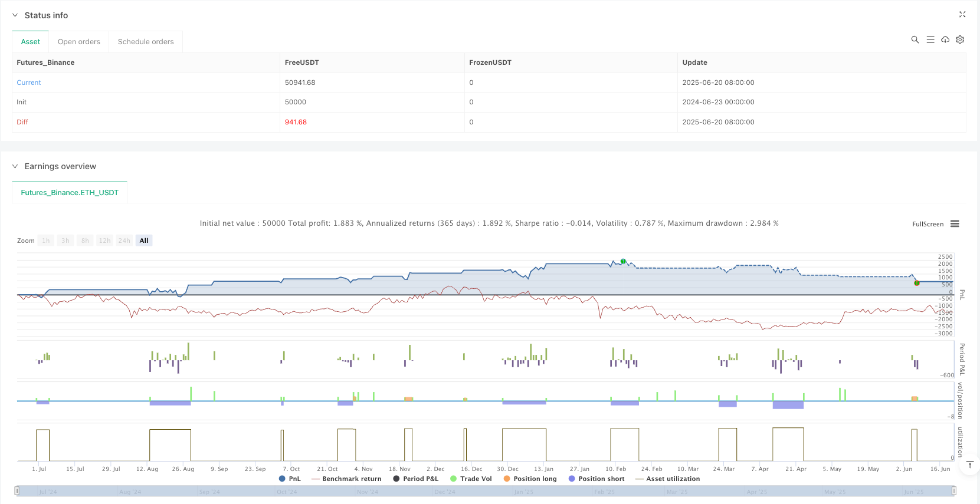Open the chart hamburger menu icon
Screen dimensions: 980x504
click(955, 224)
